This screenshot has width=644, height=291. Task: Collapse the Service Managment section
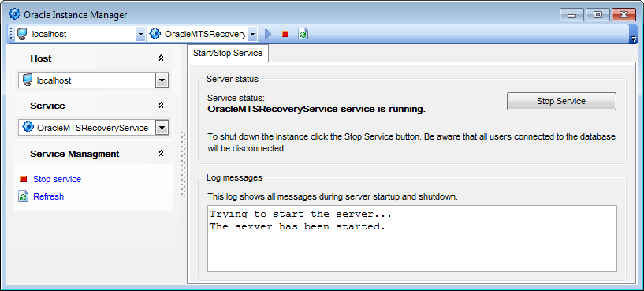pyautogui.click(x=161, y=154)
